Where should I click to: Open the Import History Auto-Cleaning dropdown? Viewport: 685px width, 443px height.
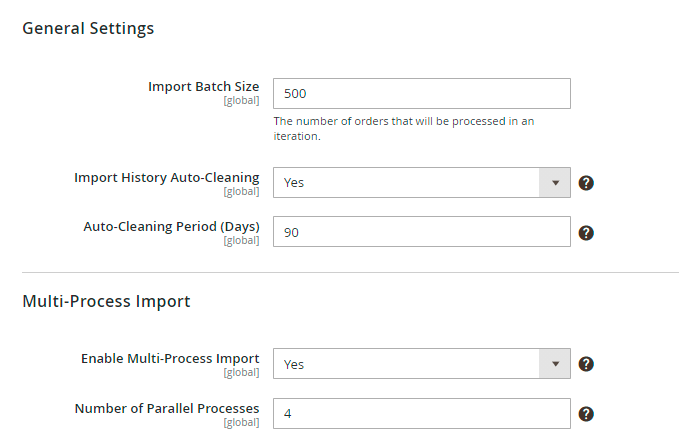tap(421, 183)
